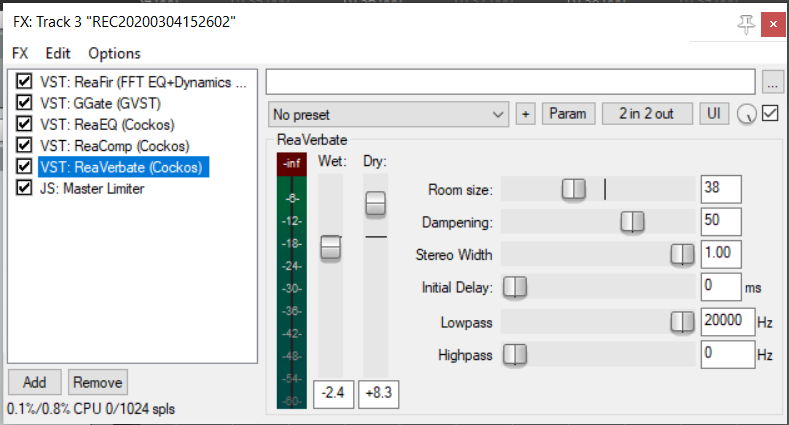Viewport: 789px width, 425px height.
Task: Click the -inf peak indicator on meter
Action: click(291, 164)
